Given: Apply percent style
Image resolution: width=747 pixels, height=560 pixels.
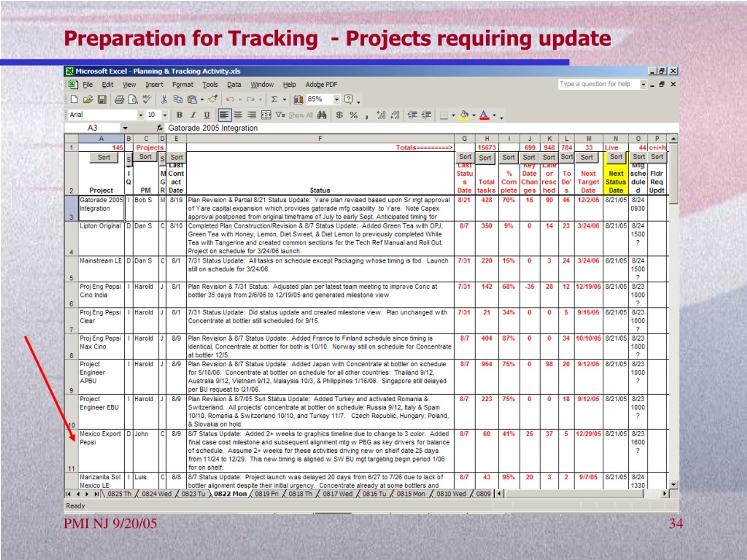Looking at the screenshot, I should click(x=354, y=115).
